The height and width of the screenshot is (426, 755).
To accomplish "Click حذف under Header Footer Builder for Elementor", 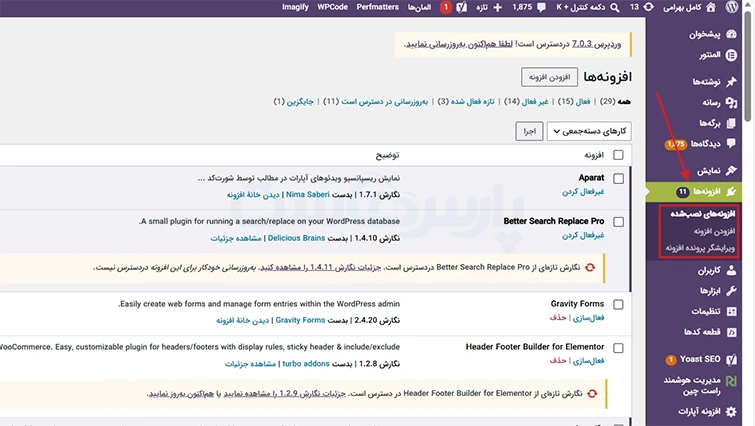I will click(558, 361).
